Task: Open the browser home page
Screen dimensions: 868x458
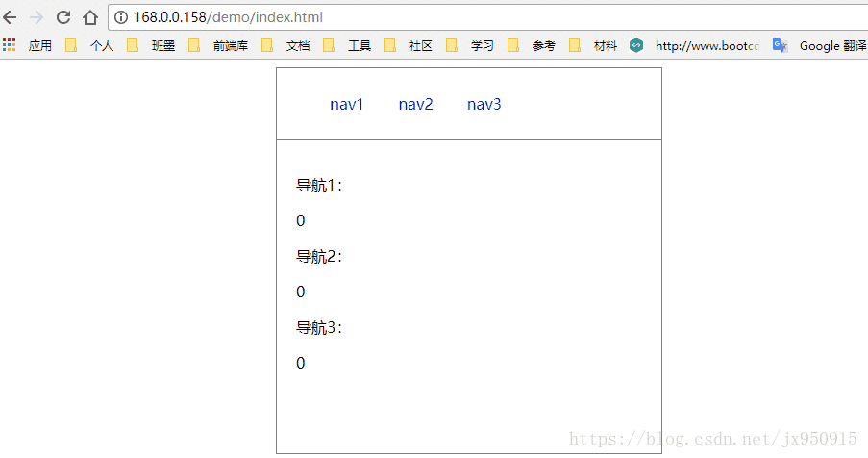Action: pos(90,17)
